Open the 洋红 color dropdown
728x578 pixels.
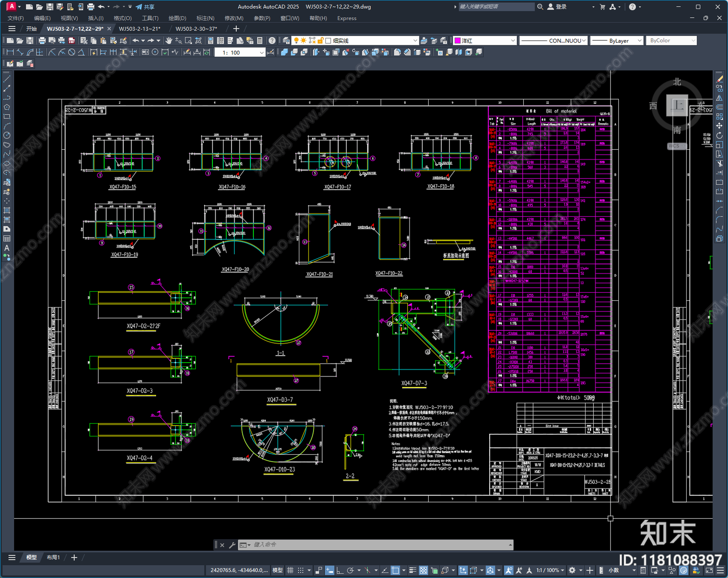[513, 41]
